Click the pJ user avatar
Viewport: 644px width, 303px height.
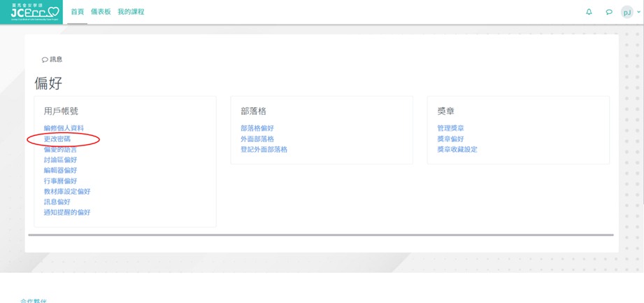(627, 12)
